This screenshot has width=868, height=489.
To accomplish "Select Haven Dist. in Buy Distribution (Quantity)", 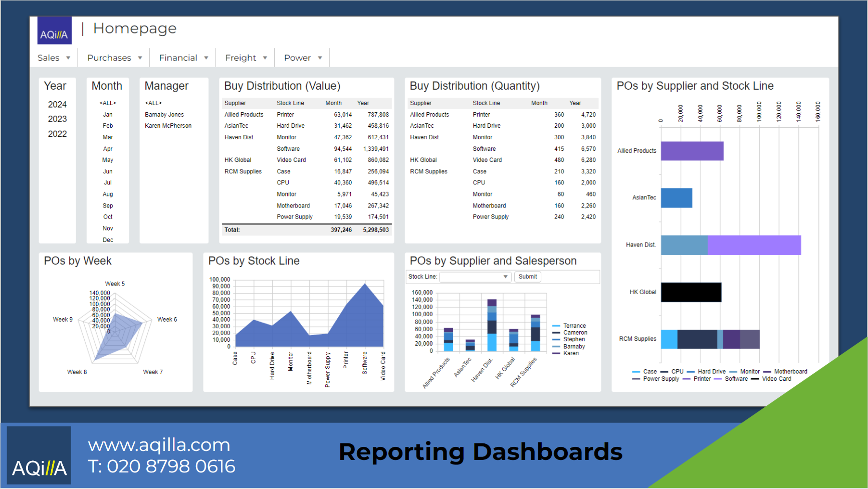I will pyautogui.click(x=425, y=137).
